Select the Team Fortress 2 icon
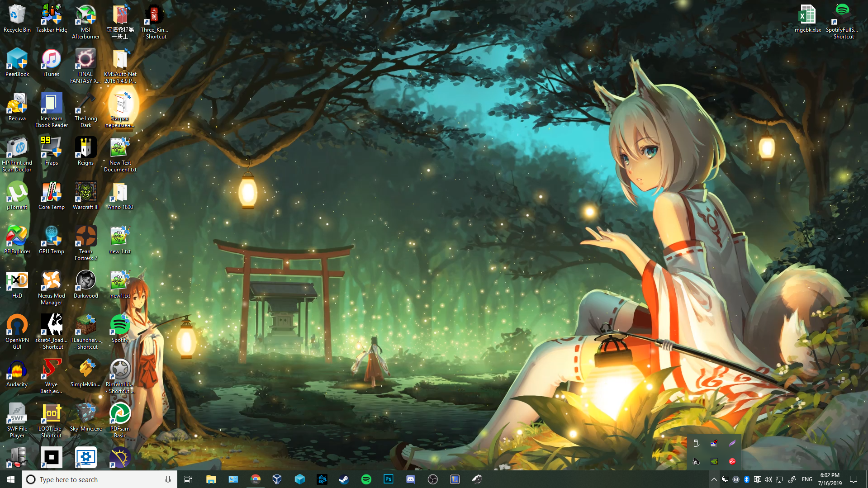868x488 pixels. (x=85, y=243)
